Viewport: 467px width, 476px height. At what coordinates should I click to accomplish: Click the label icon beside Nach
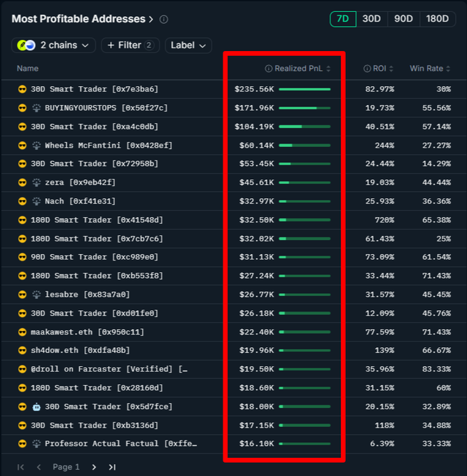coord(36,202)
